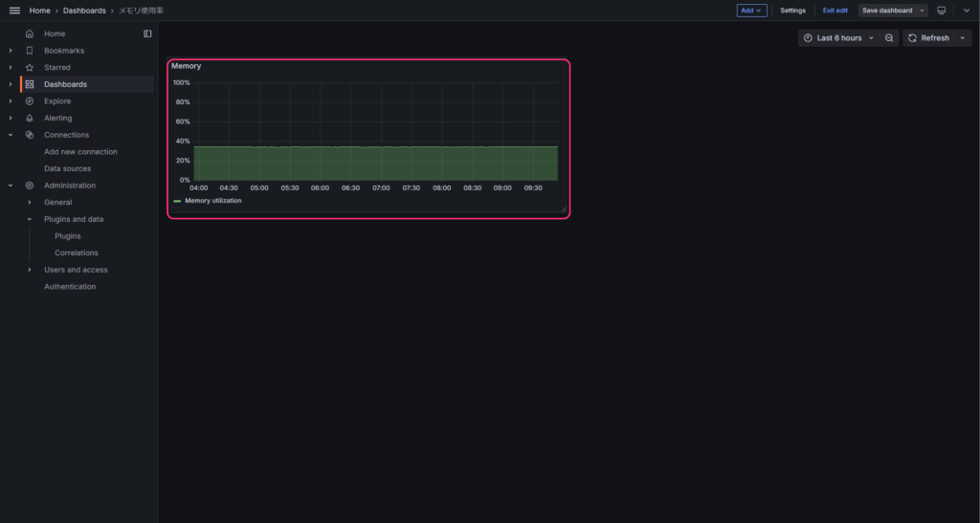
Task: Click the zoom out time range icon
Action: tap(889, 38)
